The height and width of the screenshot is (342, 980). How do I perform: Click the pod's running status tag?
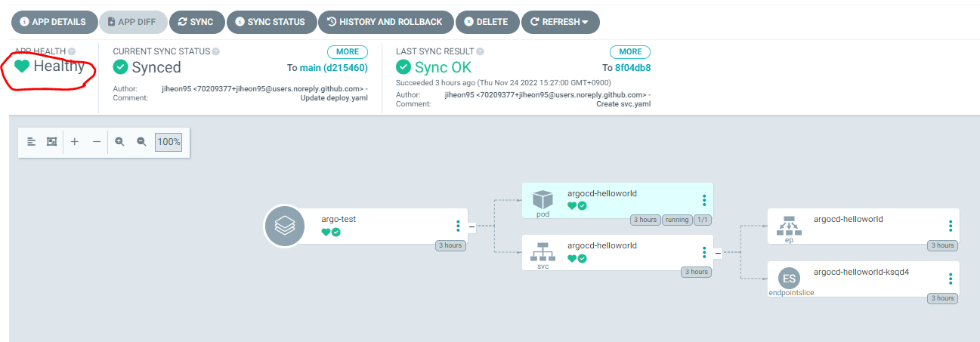(x=677, y=220)
